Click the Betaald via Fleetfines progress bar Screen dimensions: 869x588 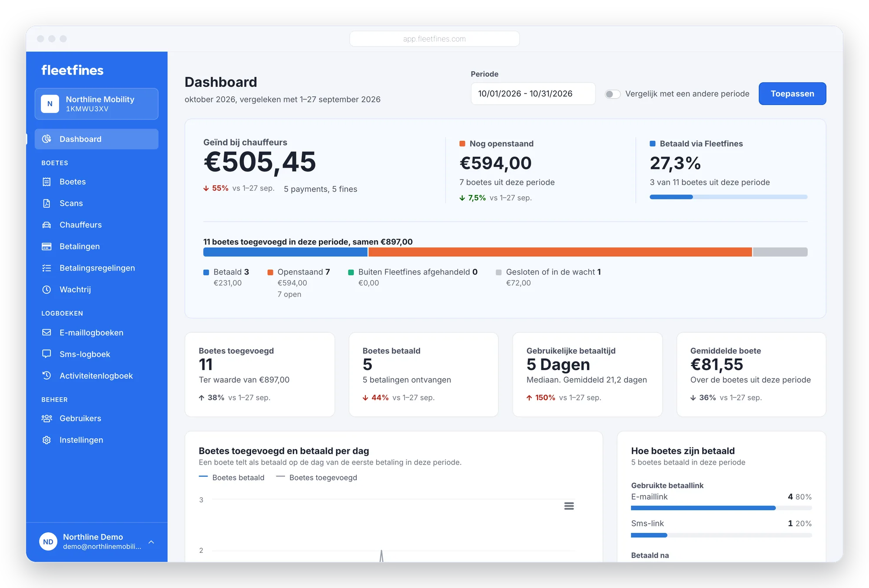[x=728, y=197]
